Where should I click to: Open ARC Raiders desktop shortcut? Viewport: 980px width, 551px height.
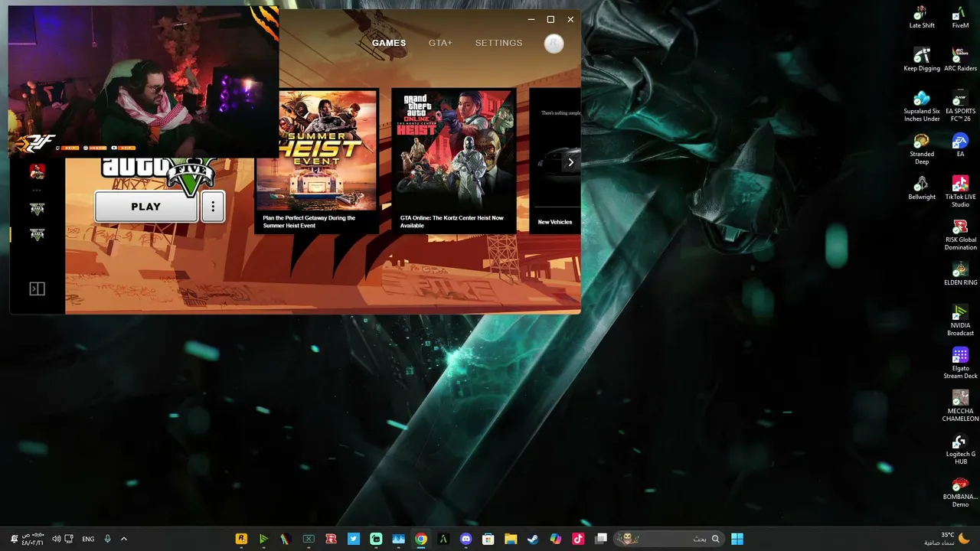coord(960,60)
